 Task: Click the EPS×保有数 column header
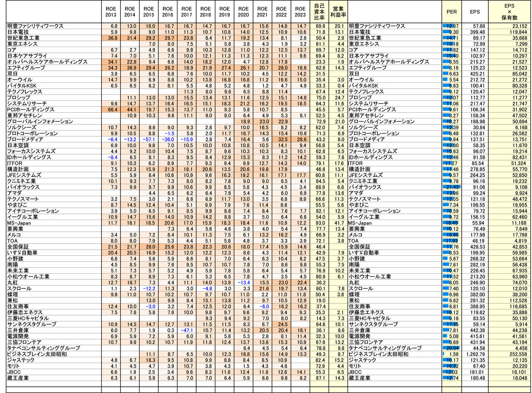click(510, 11)
